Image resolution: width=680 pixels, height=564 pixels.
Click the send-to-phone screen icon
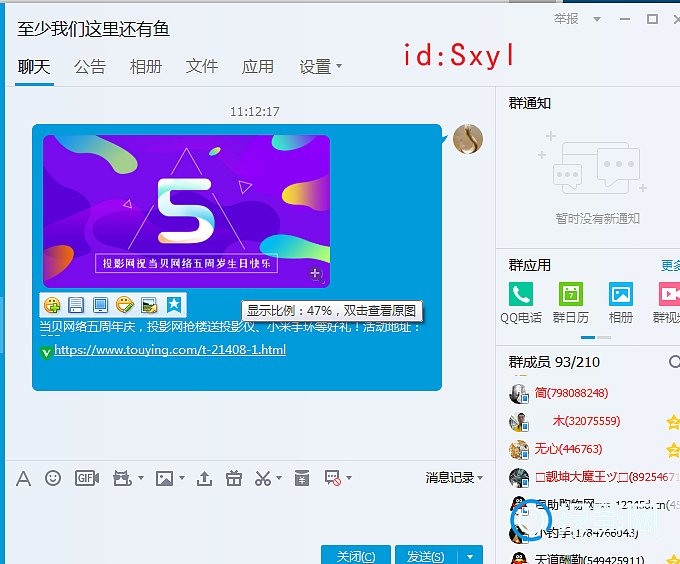pos(100,305)
